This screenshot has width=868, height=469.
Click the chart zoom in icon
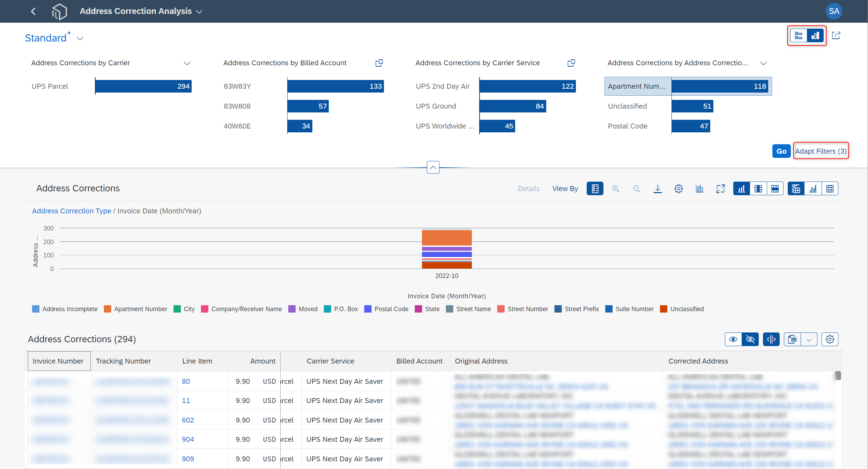[616, 189]
